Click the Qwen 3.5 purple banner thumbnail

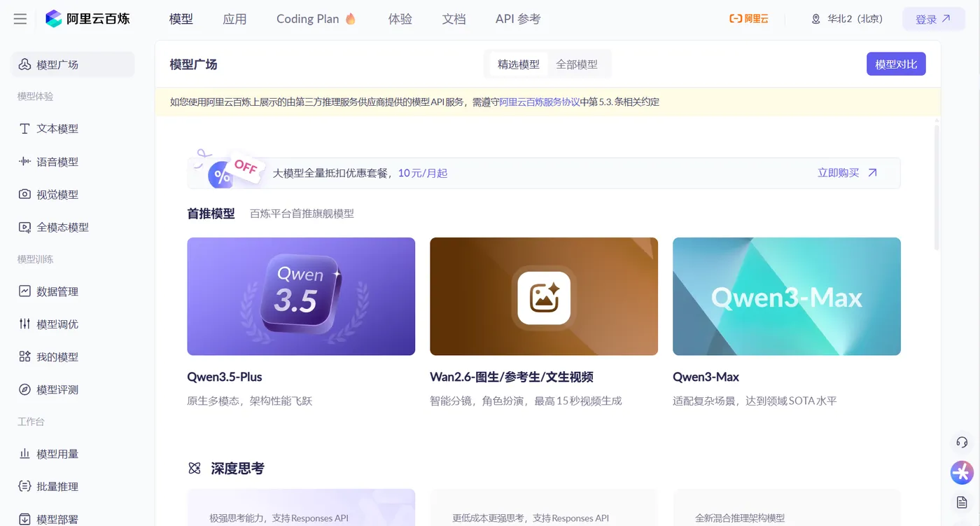pyautogui.click(x=301, y=296)
